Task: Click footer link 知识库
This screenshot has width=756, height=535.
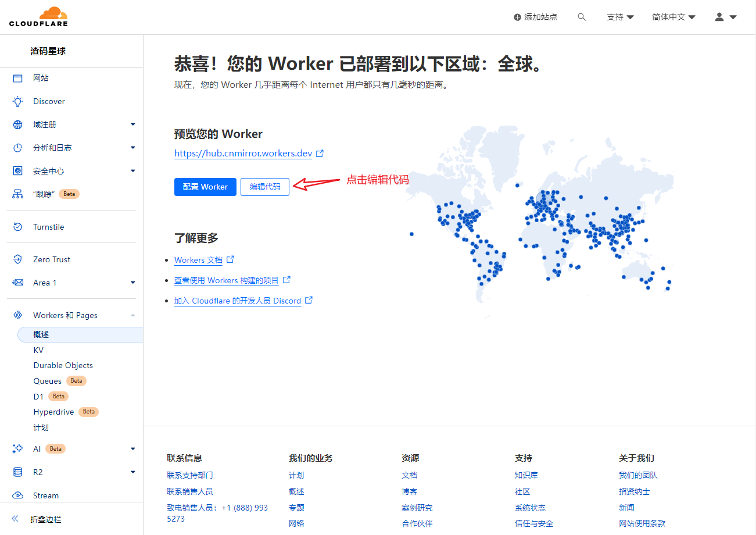Action: pyautogui.click(x=526, y=475)
